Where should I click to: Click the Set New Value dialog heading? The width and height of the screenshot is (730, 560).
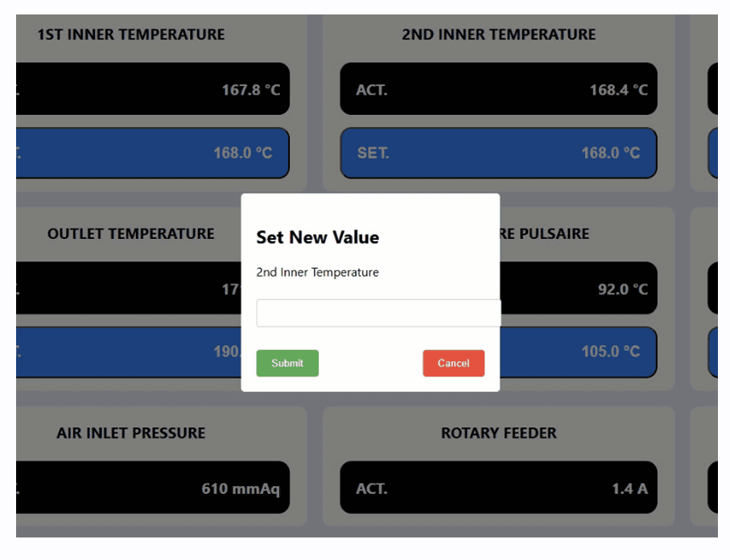coord(317,237)
